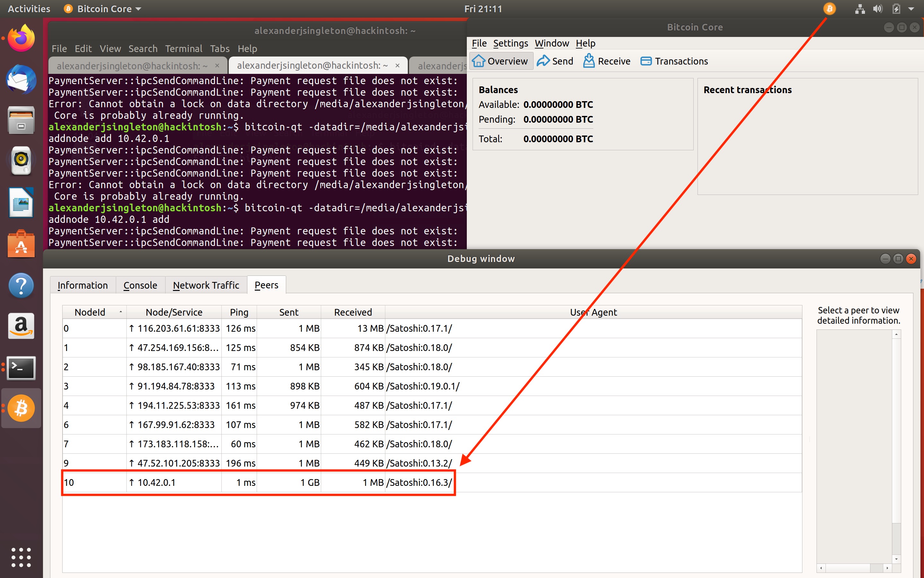
Task: Open the volume indicator in top bar
Action: pyautogui.click(x=878, y=9)
